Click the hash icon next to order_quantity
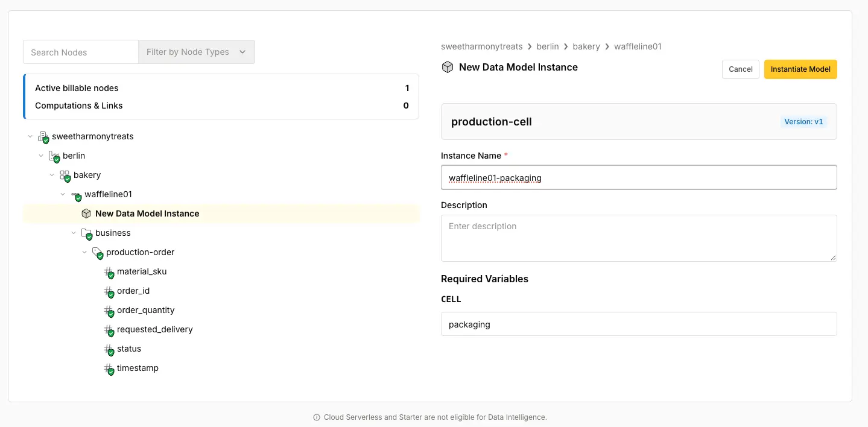Viewport: 868px width, 427px height. pos(108,311)
